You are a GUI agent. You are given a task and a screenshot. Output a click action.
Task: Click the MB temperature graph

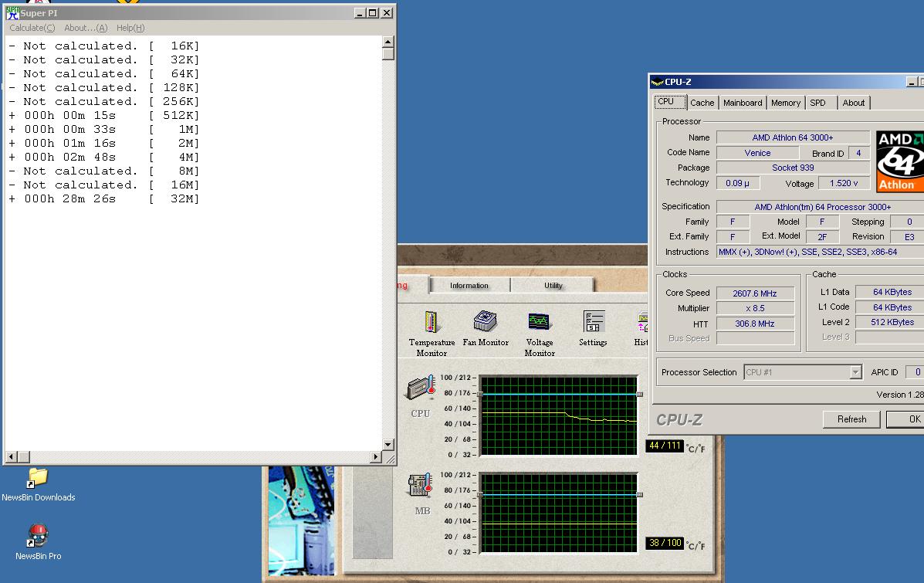point(559,513)
